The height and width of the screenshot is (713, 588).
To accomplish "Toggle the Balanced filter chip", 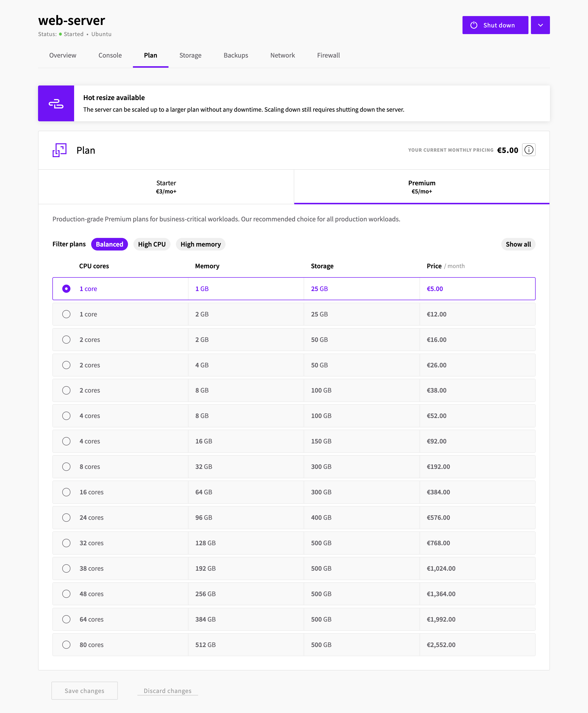I will 109,244.
